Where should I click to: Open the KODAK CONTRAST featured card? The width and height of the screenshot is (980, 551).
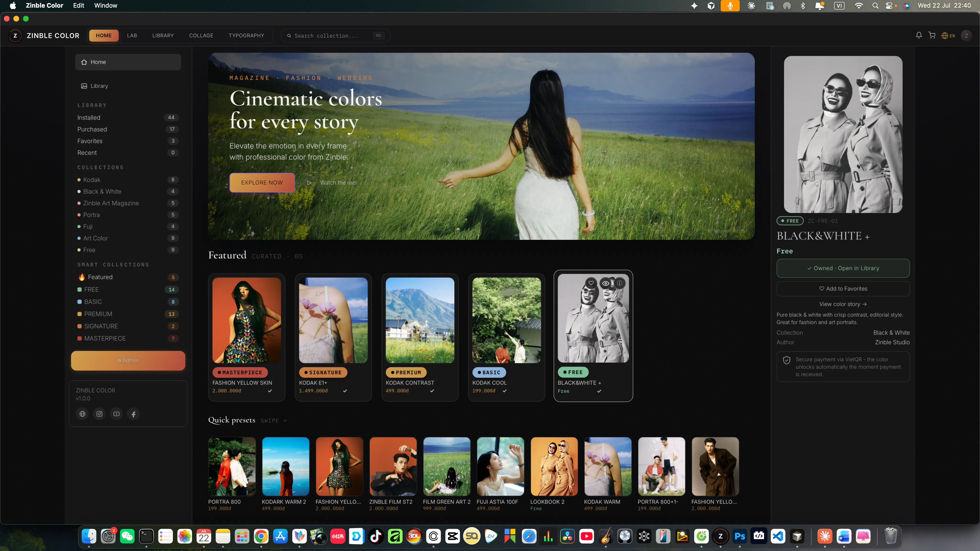[420, 337]
